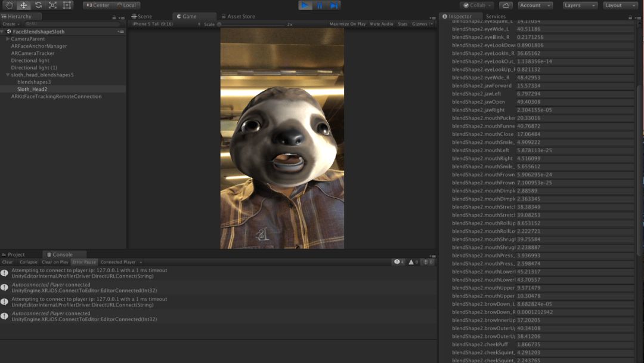
Task: Select the first 'Attempting to connect' log entry
Action: click(x=218, y=273)
